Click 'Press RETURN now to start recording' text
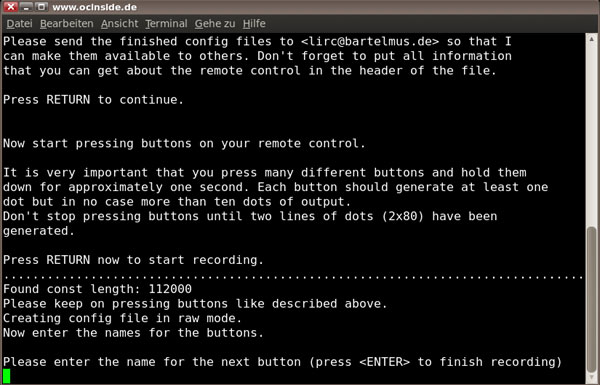600x385 pixels. (x=134, y=260)
